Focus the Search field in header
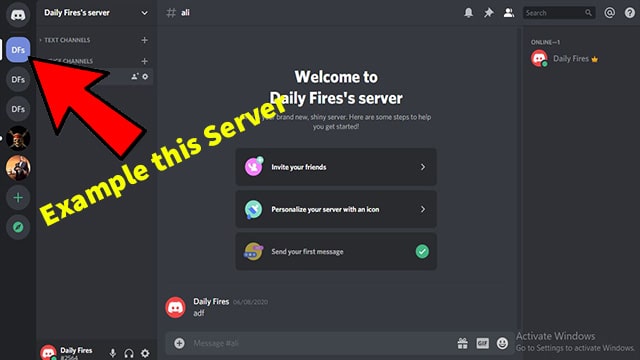The height and width of the screenshot is (360, 640). (x=559, y=13)
